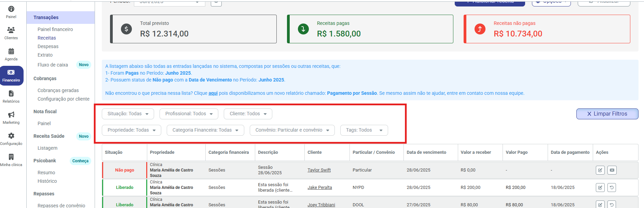Click the green arrow icon in Receitas pagas
Screen dimensions: 644x208
click(x=303, y=29)
